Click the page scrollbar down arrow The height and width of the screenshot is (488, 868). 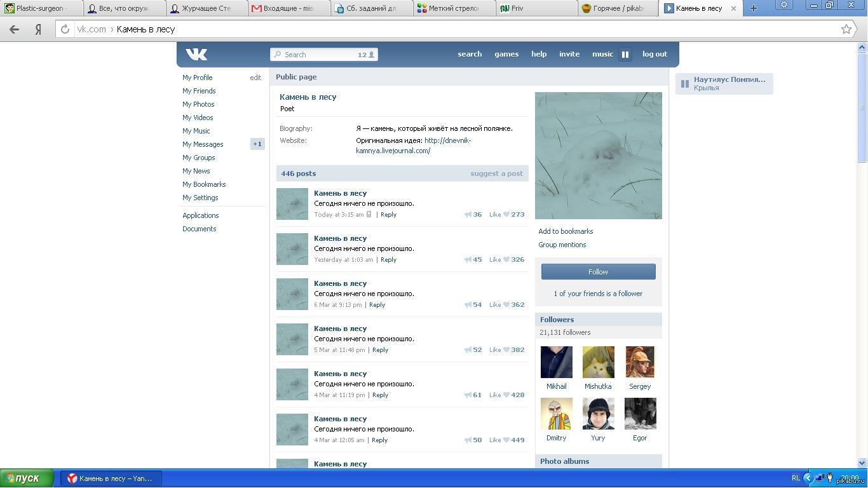(x=862, y=463)
